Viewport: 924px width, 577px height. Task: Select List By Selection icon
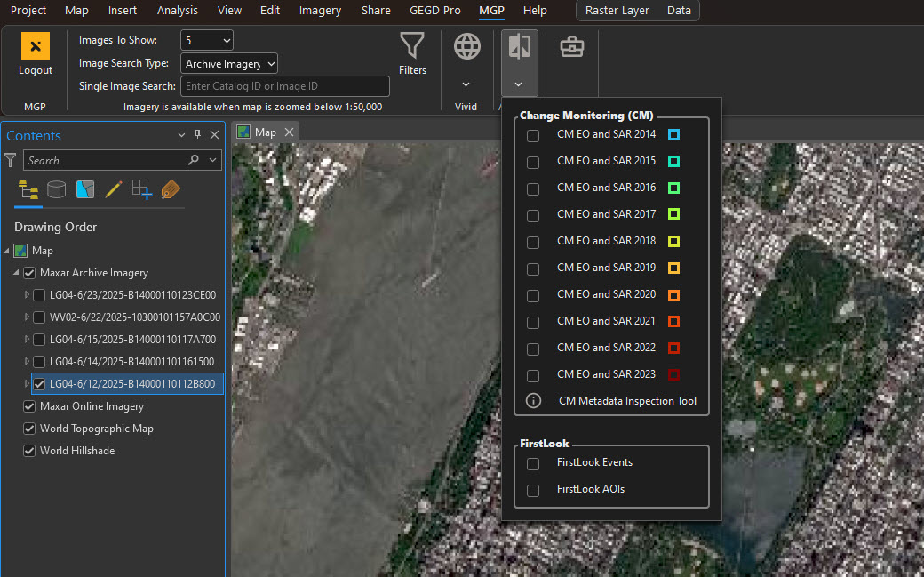[x=85, y=189]
